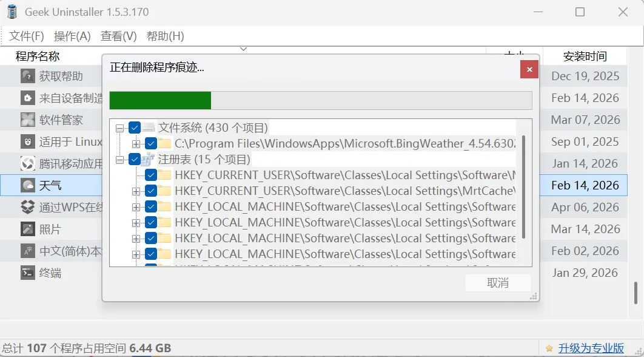Open the 帮助(H) menu
The width and height of the screenshot is (644, 357).
165,36
